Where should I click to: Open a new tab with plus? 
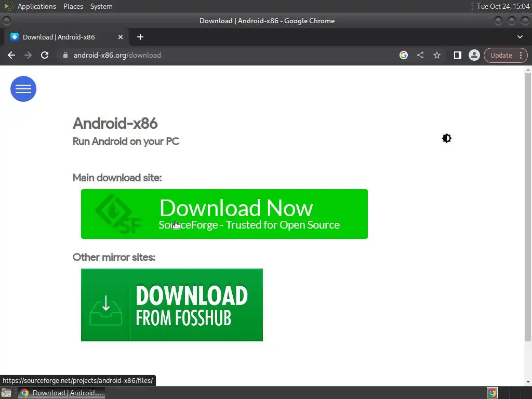(x=140, y=37)
